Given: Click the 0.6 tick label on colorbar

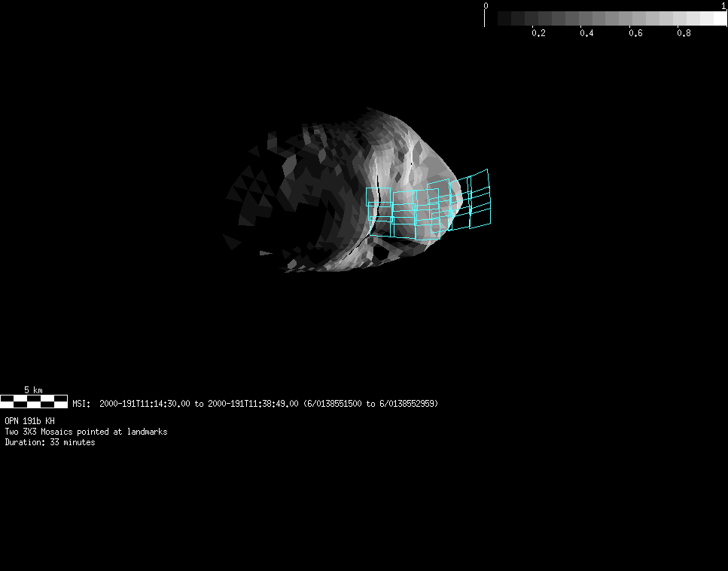Looking at the screenshot, I should click(635, 33).
